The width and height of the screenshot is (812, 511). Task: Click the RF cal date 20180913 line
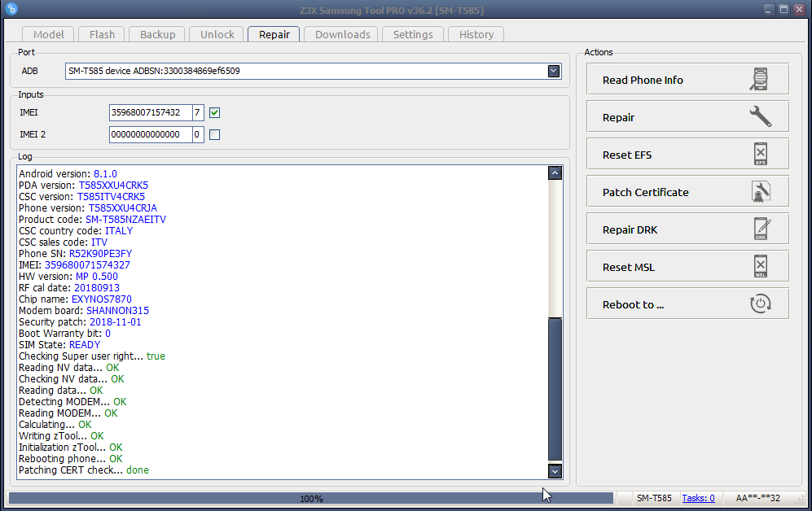point(69,287)
